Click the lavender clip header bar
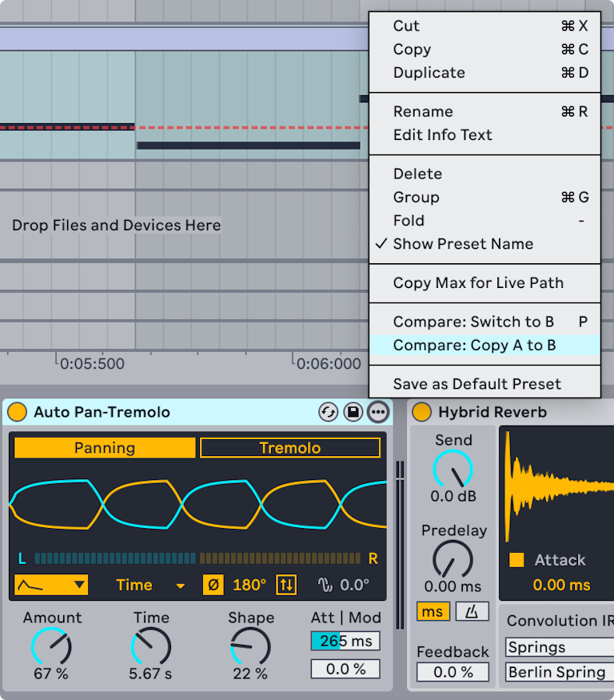Viewport: 614px width, 700px height. [x=184, y=39]
